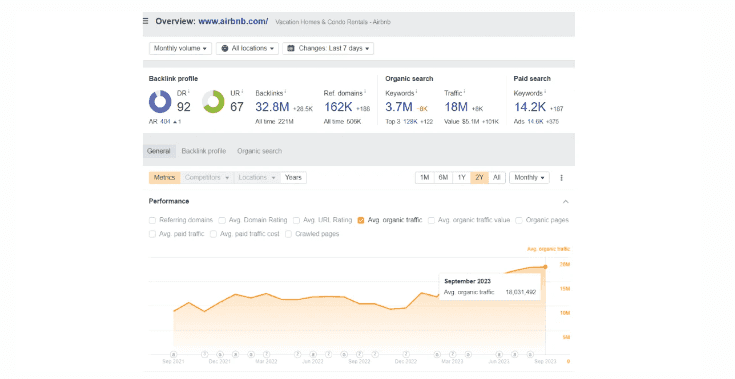Viewport: 735px width, 379px height.
Task: Click the info icon next to Traffic
Action: 464,91
